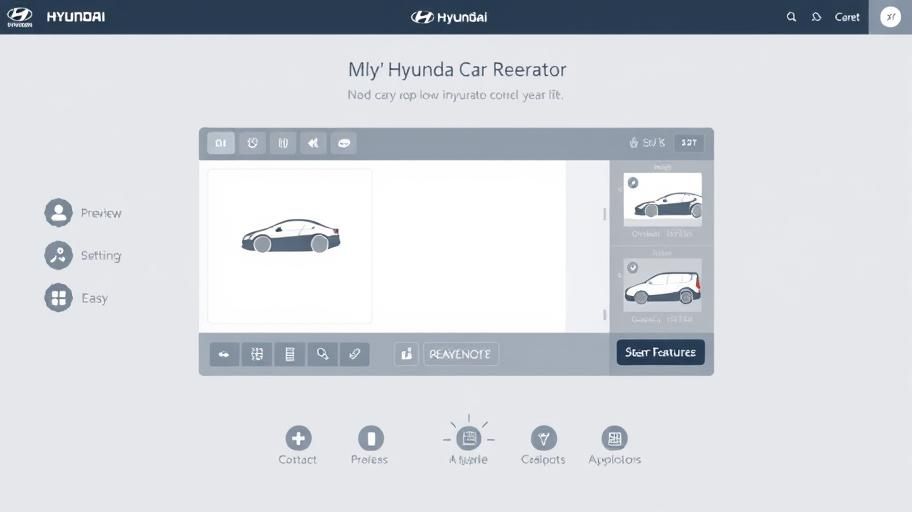
Task: Open Easy grid item in sidebar
Action: pyautogui.click(x=76, y=298)
